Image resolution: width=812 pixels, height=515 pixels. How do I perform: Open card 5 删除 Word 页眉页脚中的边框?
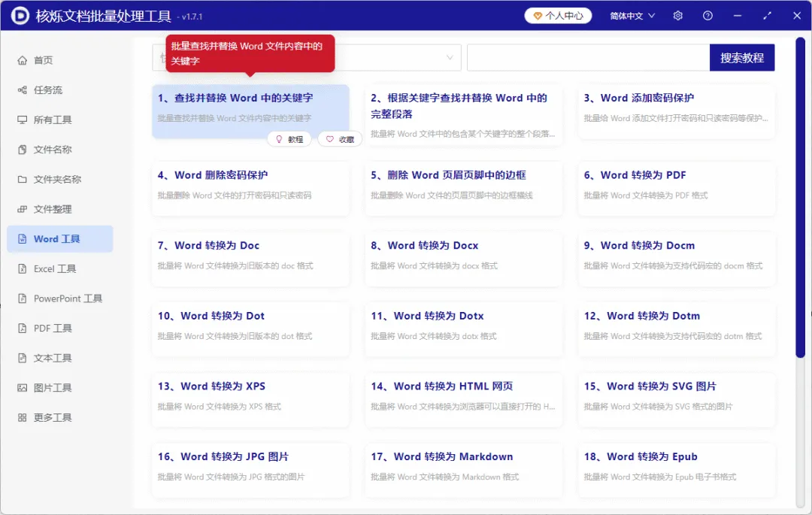463,189
